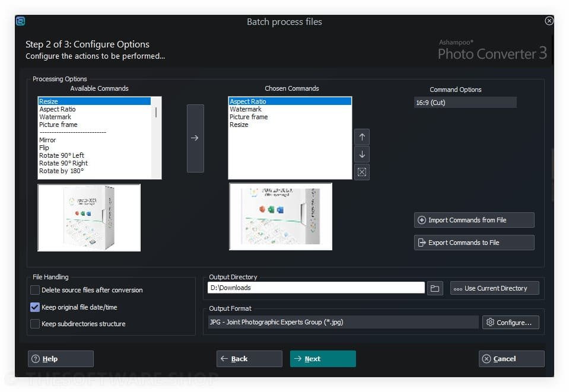Open output format Configure settings
The height and width of the screenshot is (392, 569).
(x=510, y=323)
